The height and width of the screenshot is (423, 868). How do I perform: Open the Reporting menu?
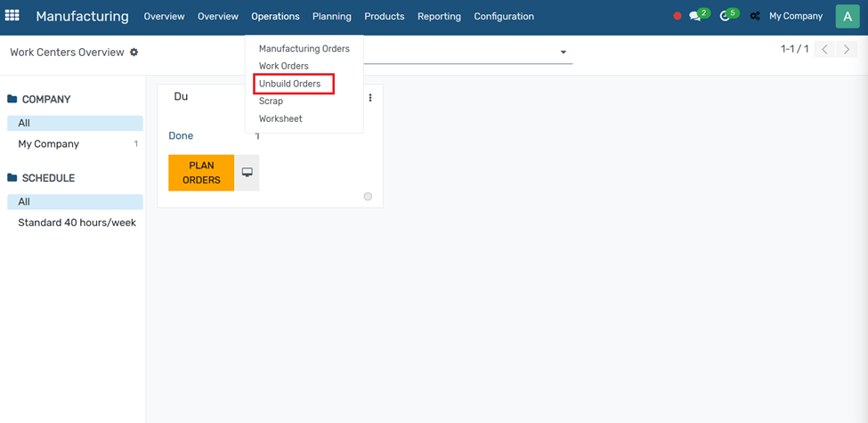[439, 16]
